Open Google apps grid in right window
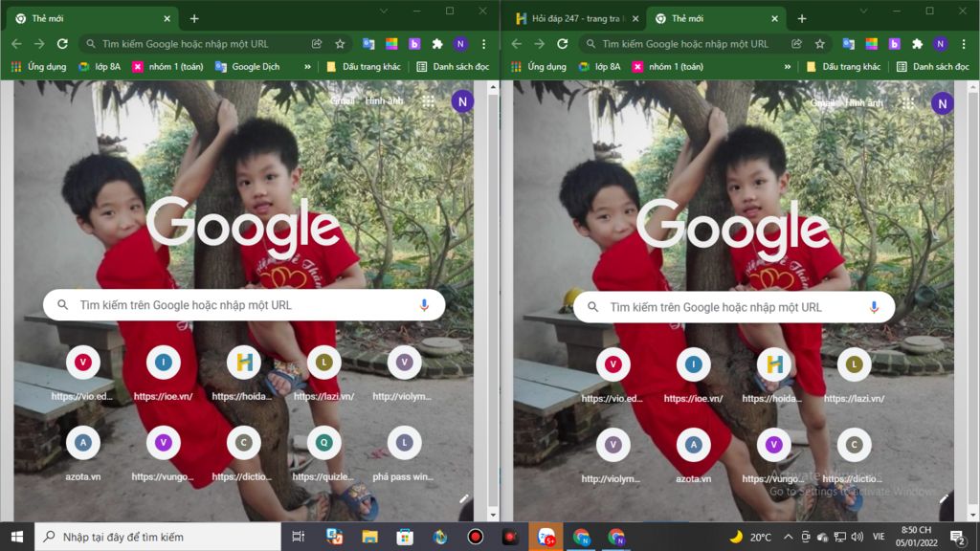980x551 pixels. 908,103
